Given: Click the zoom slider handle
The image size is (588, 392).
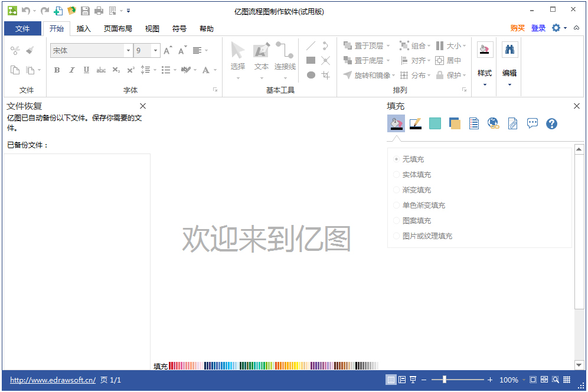Looking at the screenshot, I should (445, 380).
